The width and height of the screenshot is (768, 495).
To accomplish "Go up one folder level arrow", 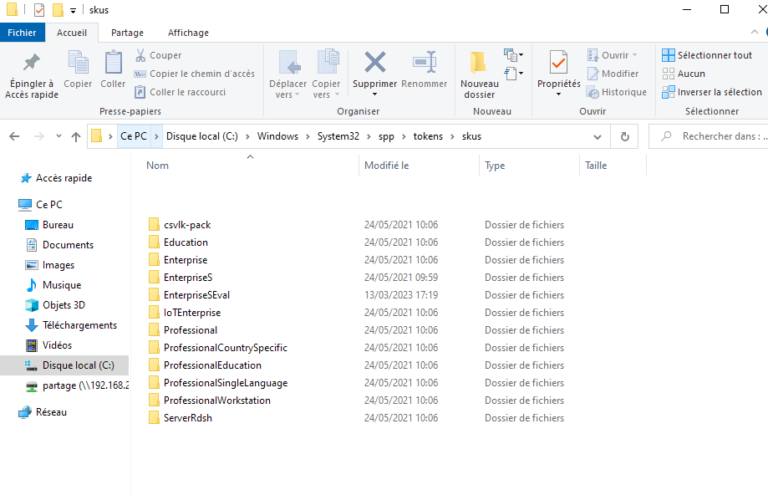I will pos(76,136).
